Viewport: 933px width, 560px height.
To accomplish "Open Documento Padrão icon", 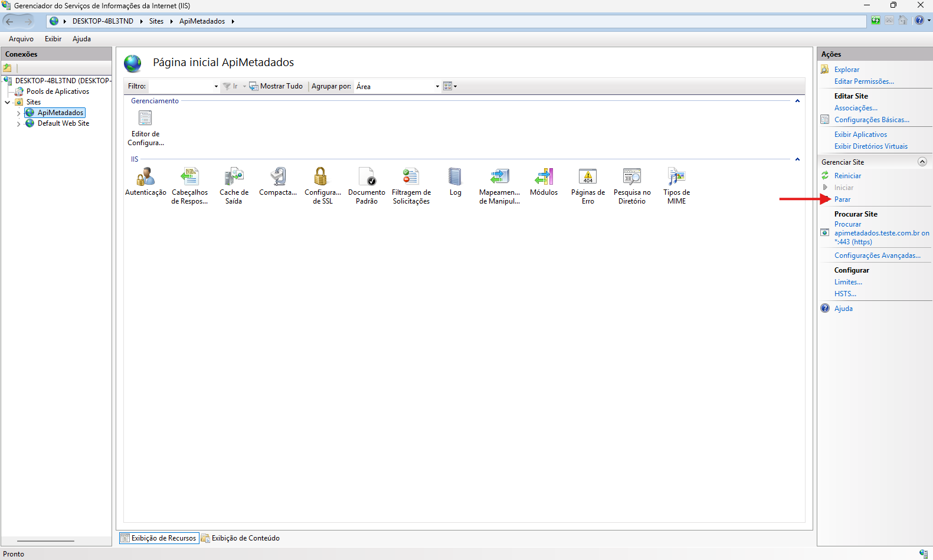I will 366,176.
